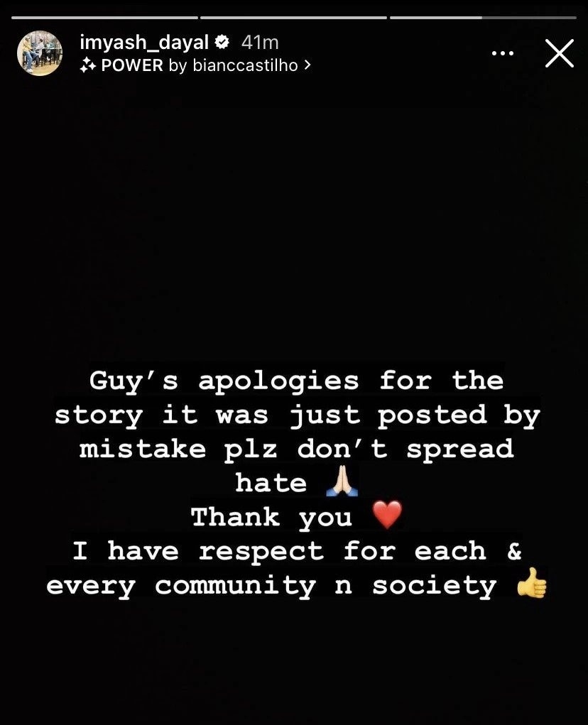Select the "Thank you" text

(271, 517)
